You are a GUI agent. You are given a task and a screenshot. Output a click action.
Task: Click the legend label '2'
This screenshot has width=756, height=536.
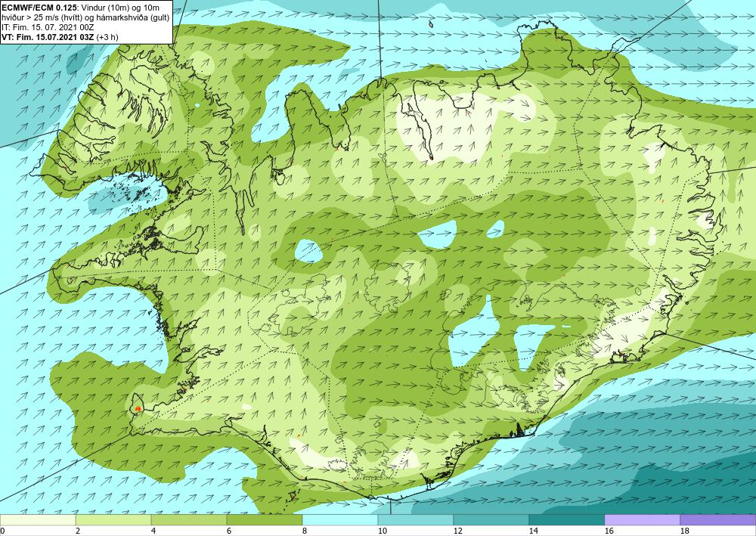[78, 531]
